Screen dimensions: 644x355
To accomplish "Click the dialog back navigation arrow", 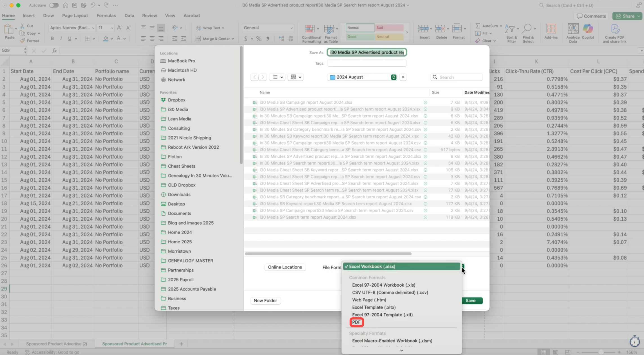I will click(254, 77).
